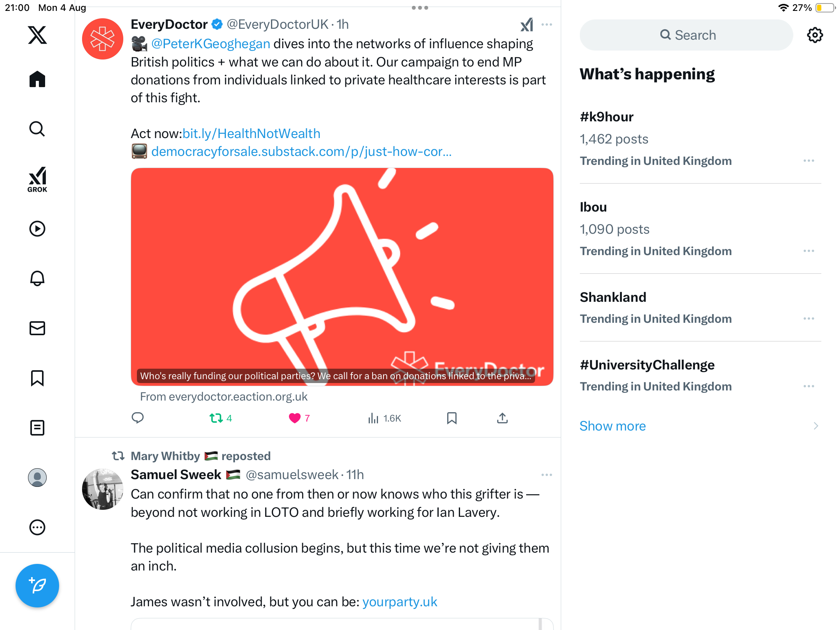Open trends settings gear icon
This screenshot has height=630, width=840.
(815, 35)
